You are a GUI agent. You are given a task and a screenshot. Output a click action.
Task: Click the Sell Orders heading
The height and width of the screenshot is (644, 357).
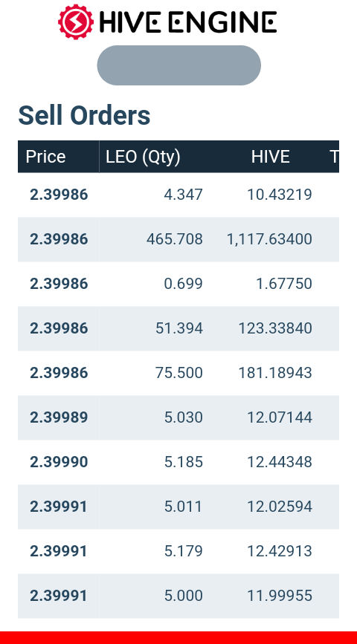coord(84,115)
